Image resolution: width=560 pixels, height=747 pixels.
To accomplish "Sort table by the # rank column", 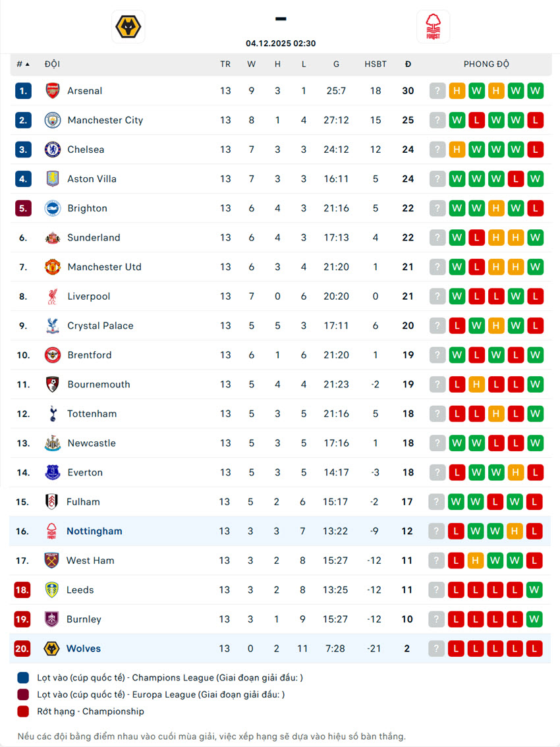I will point(23,65).
